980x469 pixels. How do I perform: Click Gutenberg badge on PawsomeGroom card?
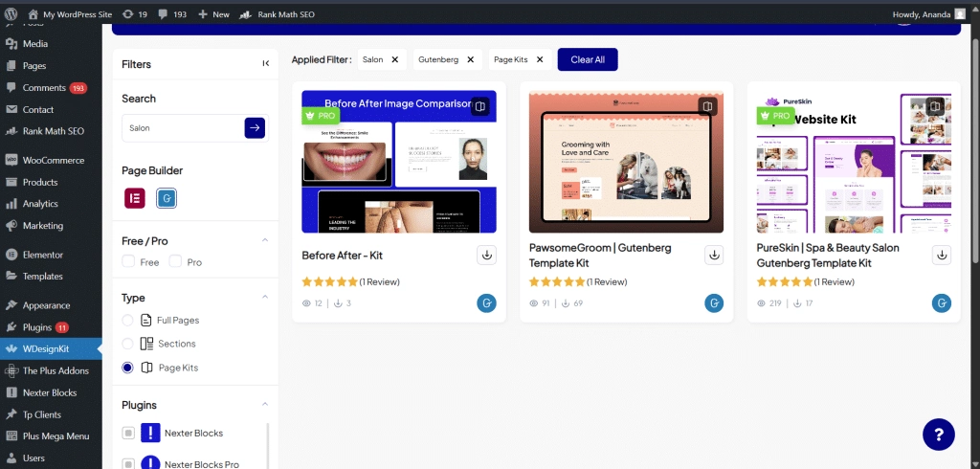tap(714, 303)
